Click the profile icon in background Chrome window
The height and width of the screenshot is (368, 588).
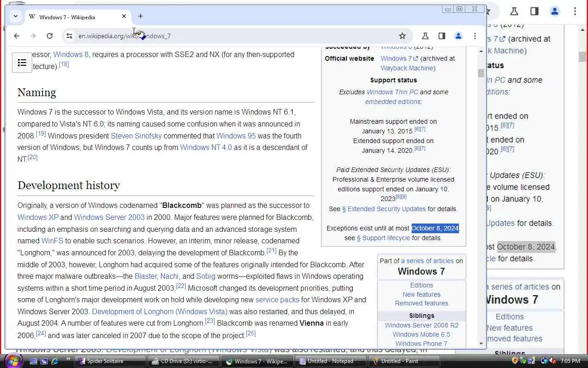[x=554, y=11]
